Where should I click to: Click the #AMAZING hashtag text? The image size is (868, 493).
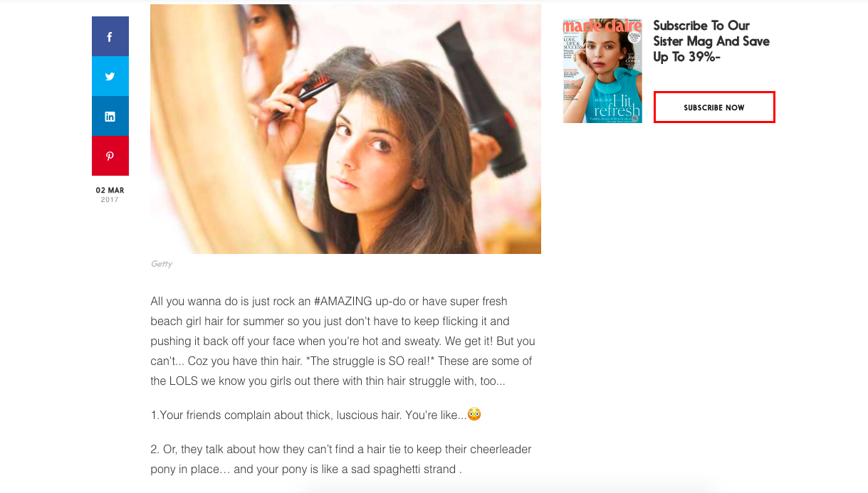pos(345,301)
